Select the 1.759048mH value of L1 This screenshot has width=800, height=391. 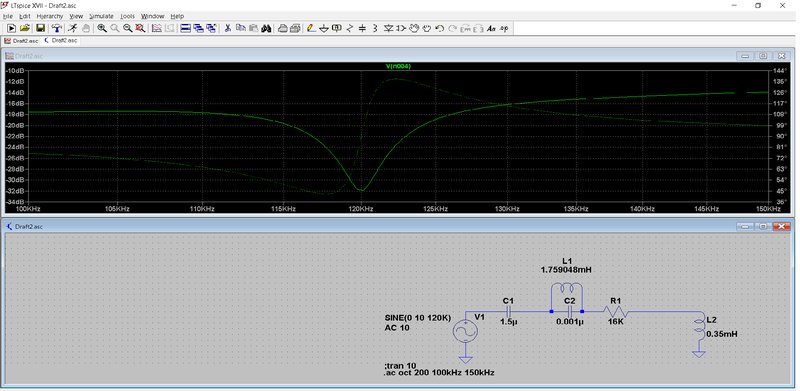tap(566, 270)
